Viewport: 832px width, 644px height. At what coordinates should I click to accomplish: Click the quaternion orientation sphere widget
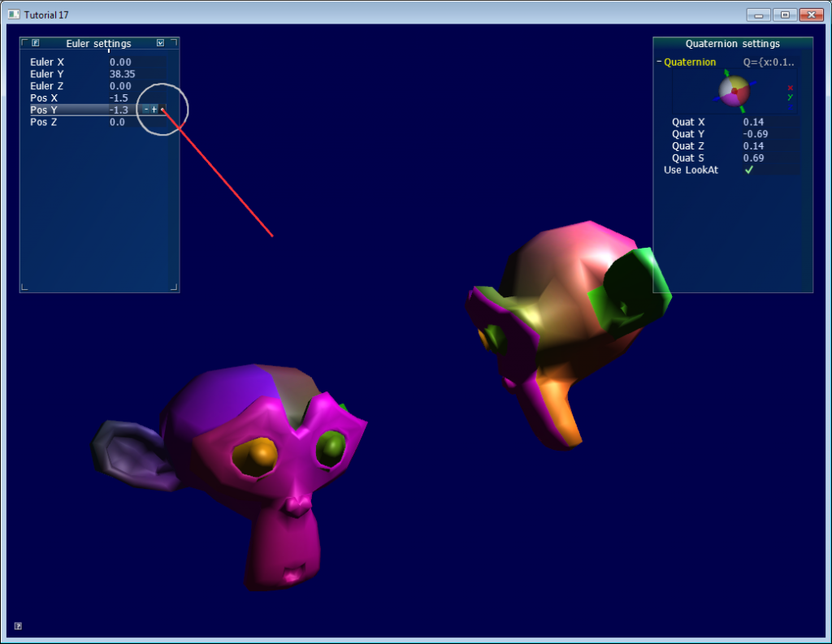734,91
